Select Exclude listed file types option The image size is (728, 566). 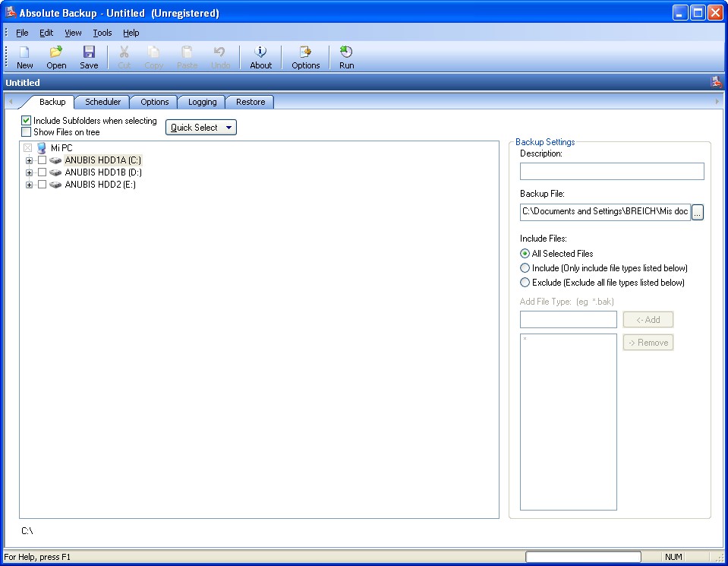tap(525, 282)
